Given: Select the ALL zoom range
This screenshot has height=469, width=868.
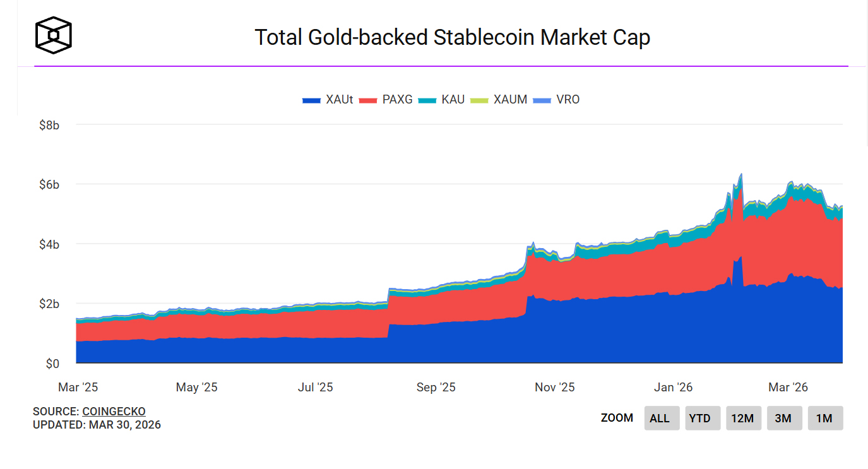Looking at the screenshot, I should (x=662, y=418).
